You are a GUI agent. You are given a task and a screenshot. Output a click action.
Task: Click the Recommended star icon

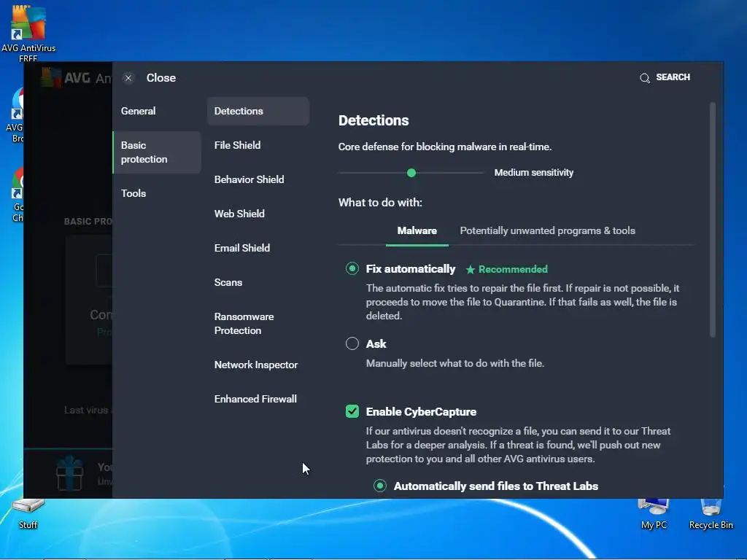point(471,270)
